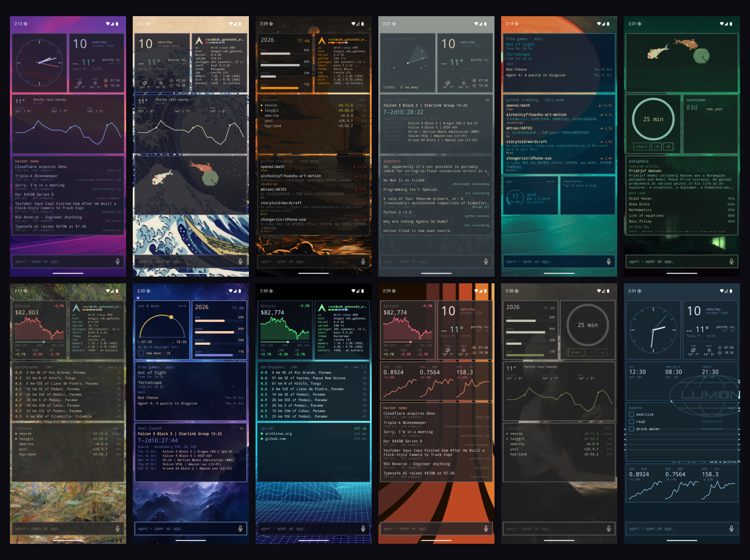Tap the microphone on the red-striped 2:29 phone
The height and width of the screenshot is (560, 750).
[x=486, y=528]
